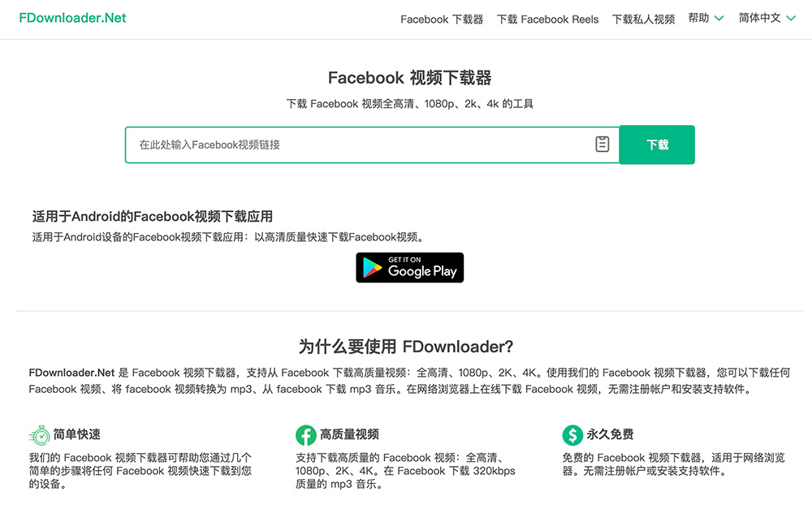Click the clipboard paste icon
The image size is (812, 505).
[x=603, y=144]
